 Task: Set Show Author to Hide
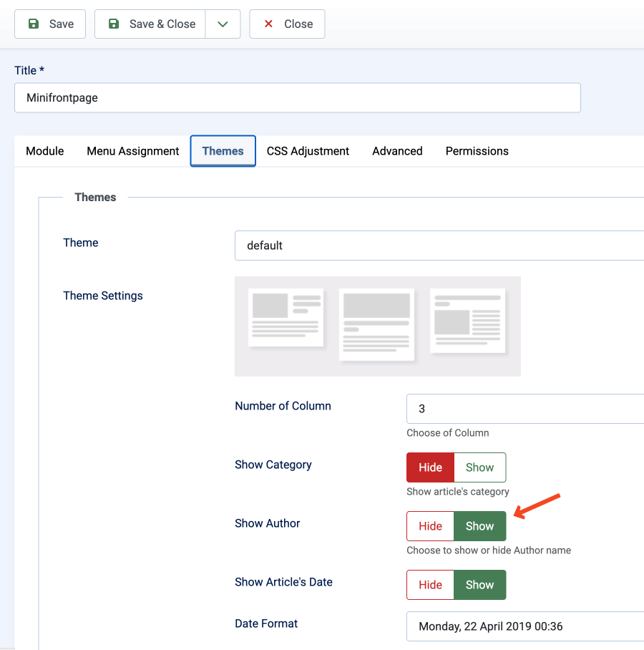[x=430, y=526]
